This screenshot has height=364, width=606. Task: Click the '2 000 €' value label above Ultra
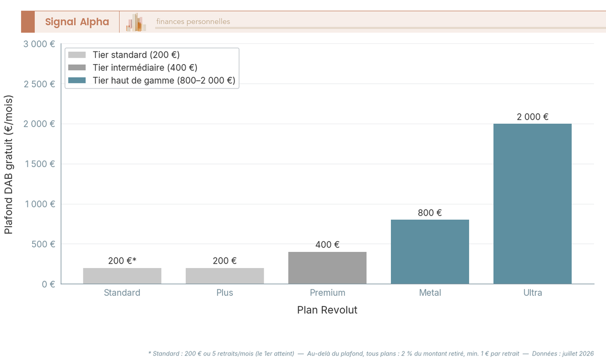click(x=532, y=117)
